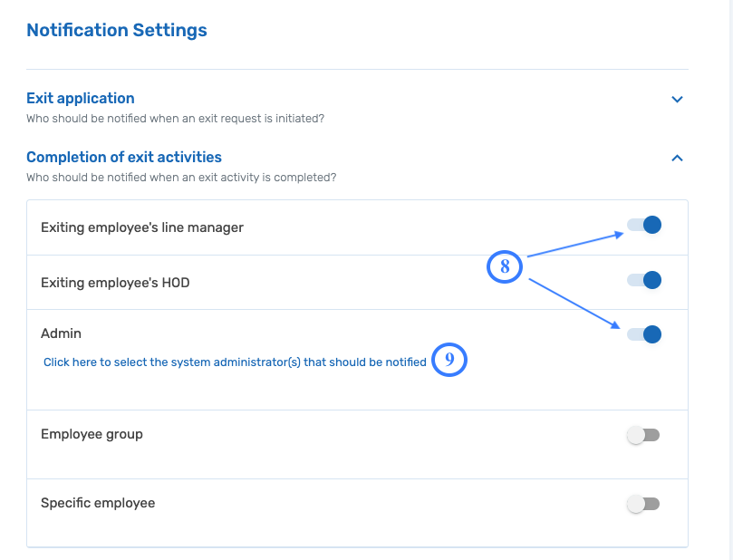Select the Employee group row

click(x=92, y=434)
